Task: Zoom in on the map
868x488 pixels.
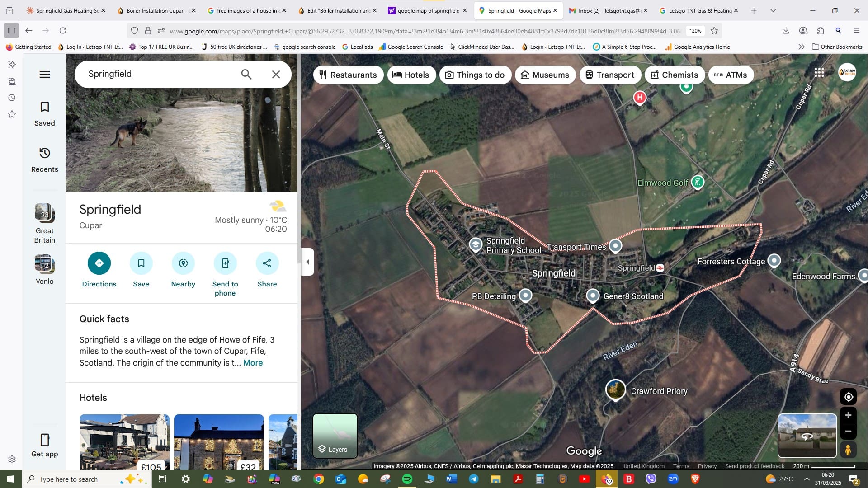Action: 849,415
